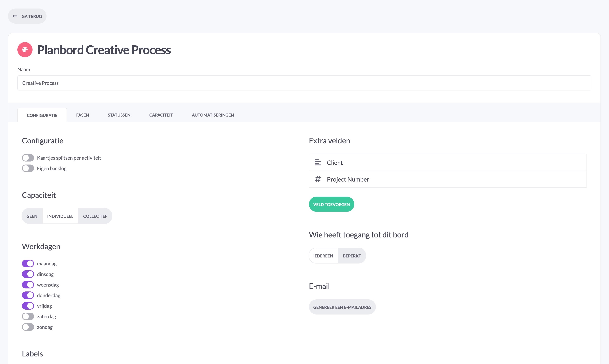Go back with GA TERUG button
Viewport: 609px width, 364px height.
coord(27,16)
